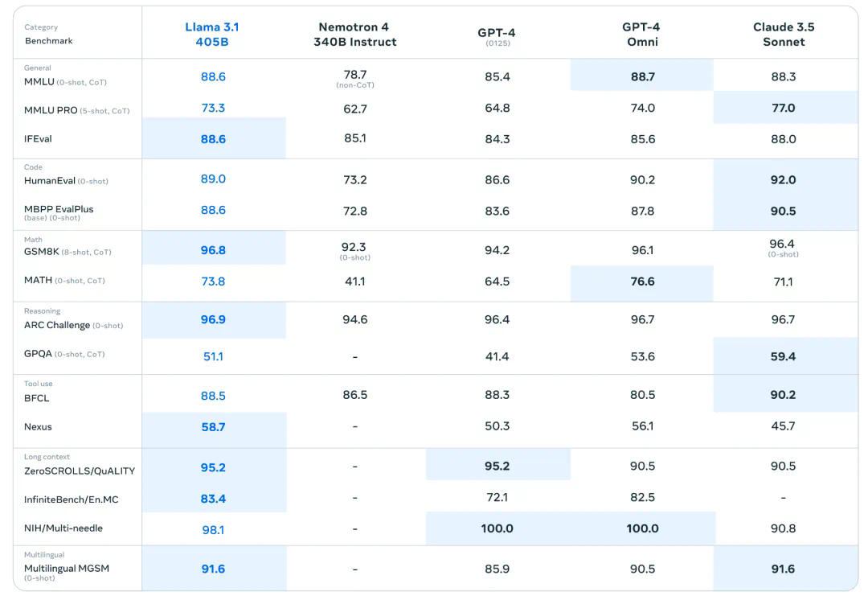Click the MMLU PRO benchmark row label

point(51,110)
